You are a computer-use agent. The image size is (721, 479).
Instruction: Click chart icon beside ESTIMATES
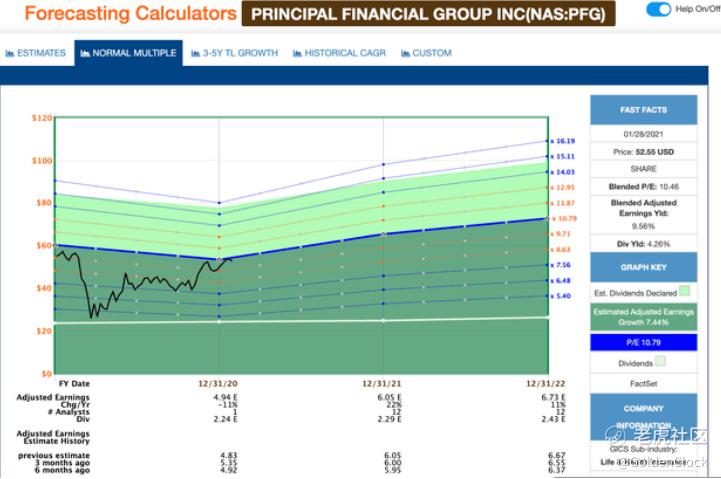pyautogui.click(x=10, y=53)
